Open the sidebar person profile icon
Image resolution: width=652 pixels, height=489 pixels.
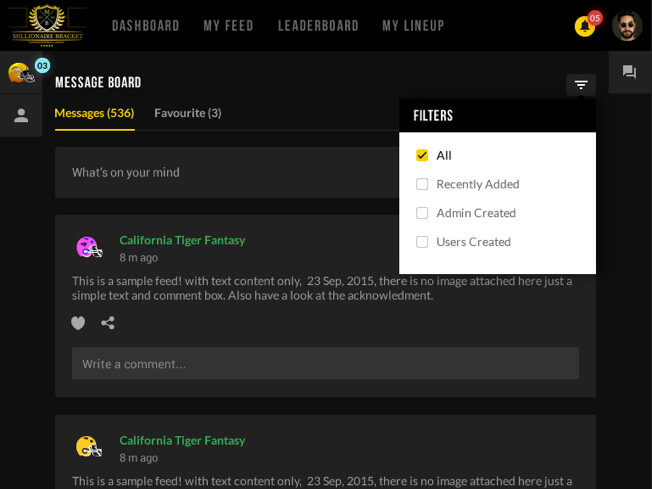(21, 116)
